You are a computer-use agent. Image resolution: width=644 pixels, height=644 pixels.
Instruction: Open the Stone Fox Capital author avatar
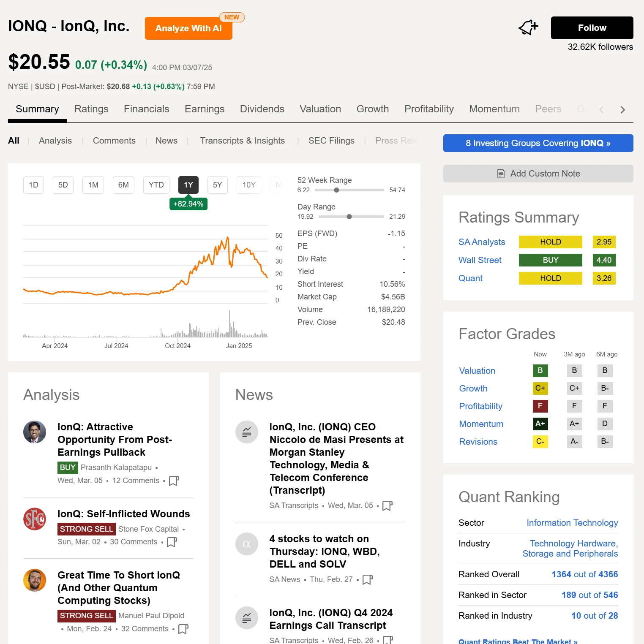point(35,519)
